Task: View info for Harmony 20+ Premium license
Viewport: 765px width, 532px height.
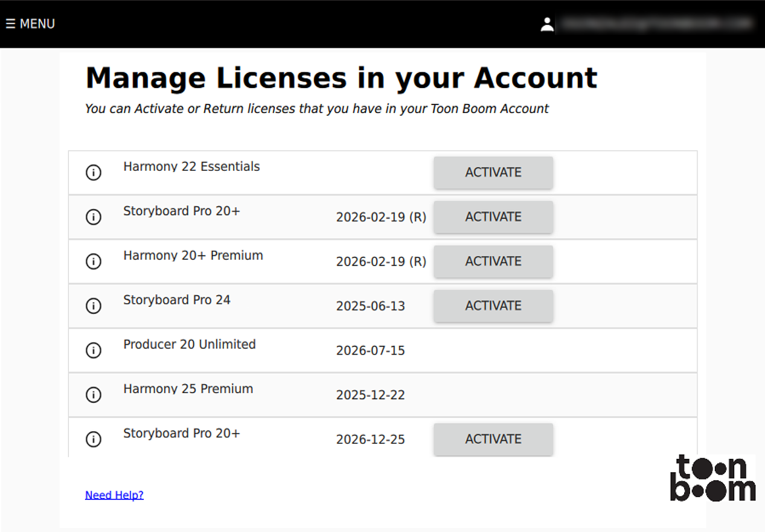Action: [94, 261]
